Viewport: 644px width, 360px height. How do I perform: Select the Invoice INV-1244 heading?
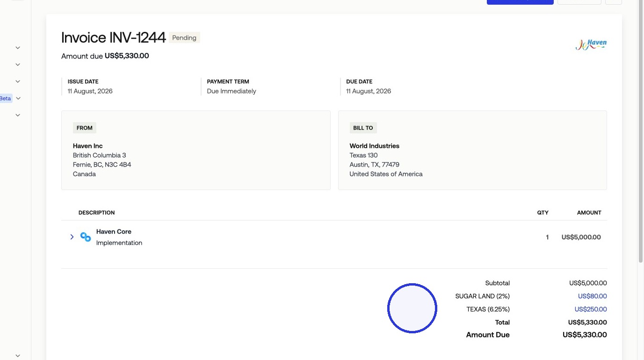click(114, 37)
